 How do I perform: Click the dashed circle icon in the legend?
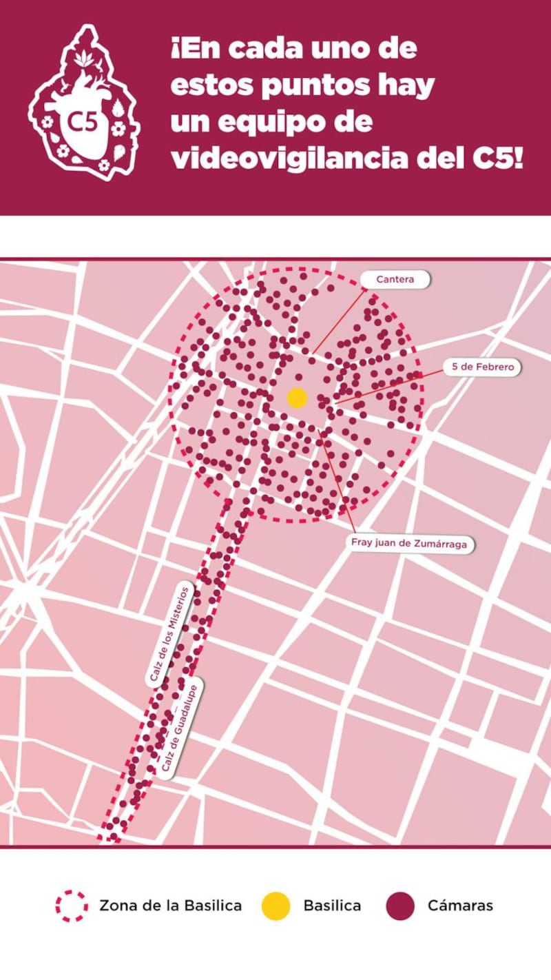[72, 906]
